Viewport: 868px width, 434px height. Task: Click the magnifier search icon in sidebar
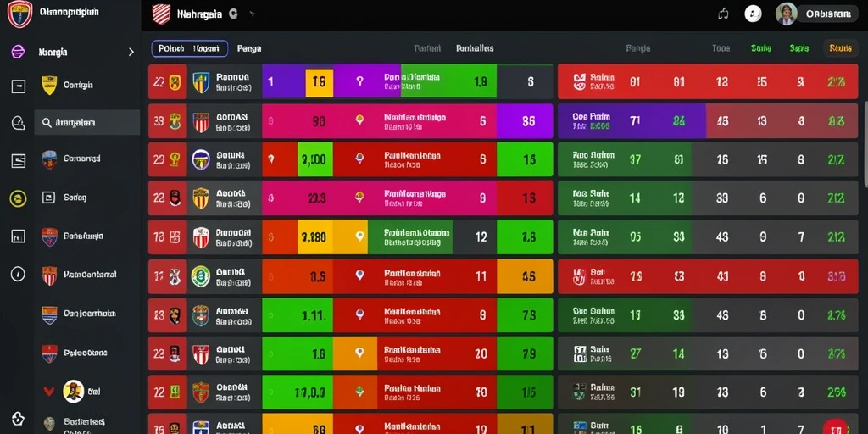(x=47, y=122)
